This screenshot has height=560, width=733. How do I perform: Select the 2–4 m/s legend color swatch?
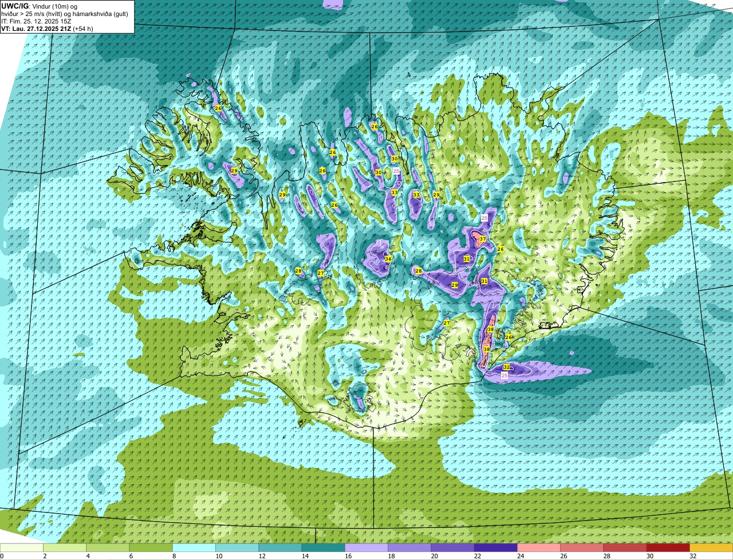[x=65, y=547]
